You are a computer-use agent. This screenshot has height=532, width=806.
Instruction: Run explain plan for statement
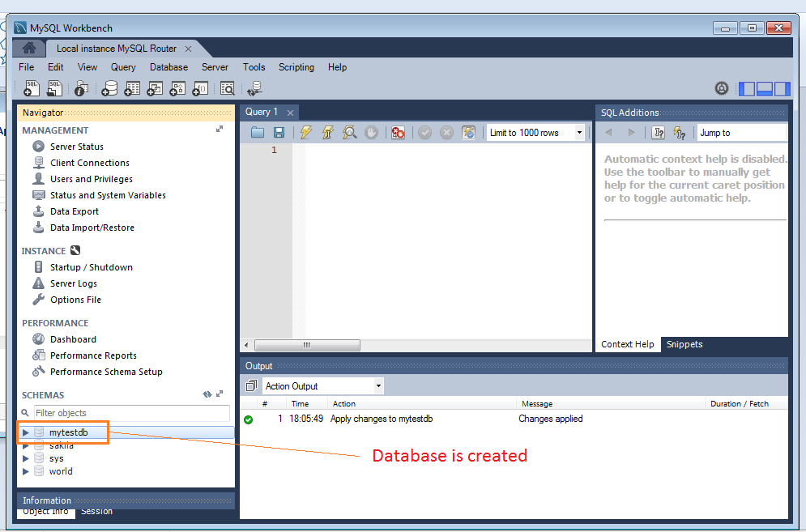[x=350, y=133]
